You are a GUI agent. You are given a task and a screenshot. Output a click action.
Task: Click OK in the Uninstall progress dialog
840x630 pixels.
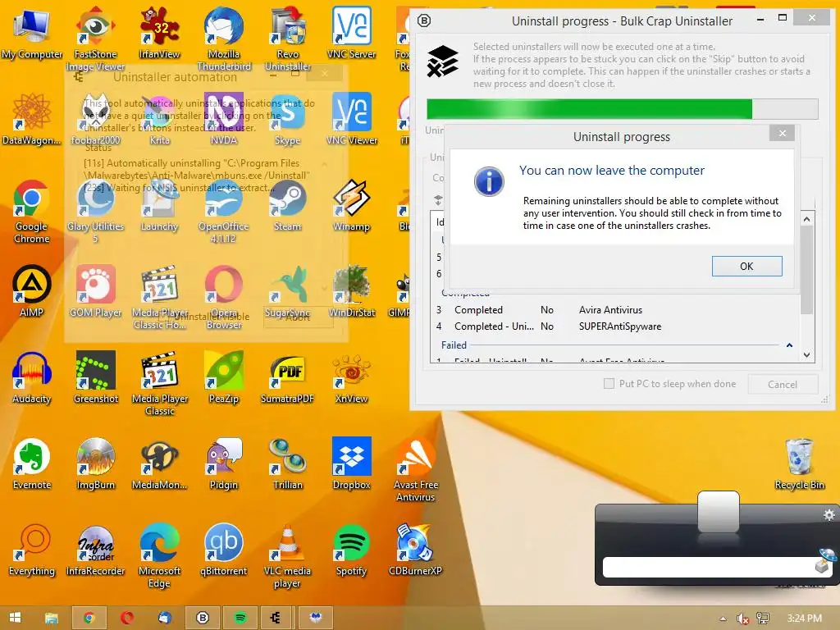(746, 267)
